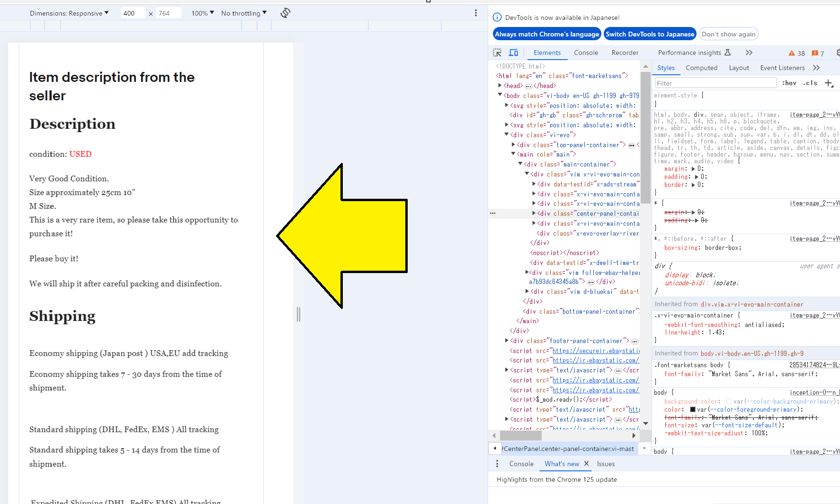The image size is (840, 504).
Task: Expand the head element in DOM tree
Action: point(500,86)
